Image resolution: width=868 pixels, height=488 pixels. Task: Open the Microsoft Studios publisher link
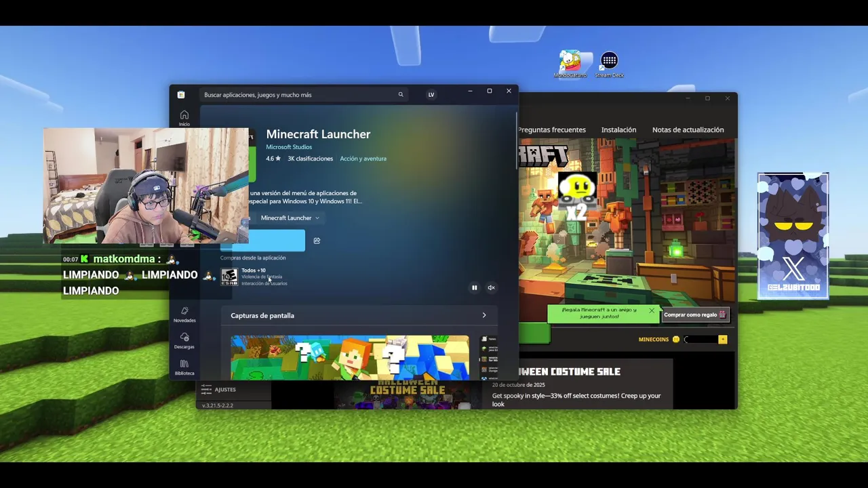coord(289,147)
